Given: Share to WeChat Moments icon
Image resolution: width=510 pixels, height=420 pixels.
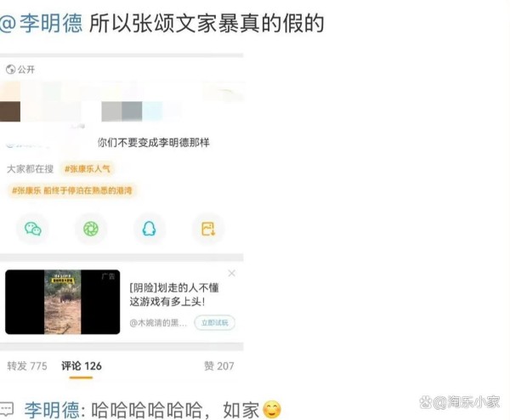Looking at the screenshot, I should (91, 229).
